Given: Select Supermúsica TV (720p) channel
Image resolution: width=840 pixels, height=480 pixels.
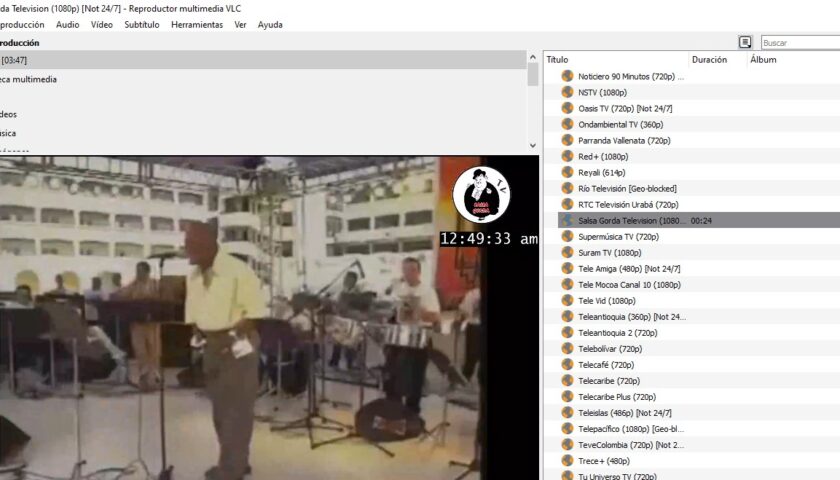Looking at the screenshot, I should 692,236.
